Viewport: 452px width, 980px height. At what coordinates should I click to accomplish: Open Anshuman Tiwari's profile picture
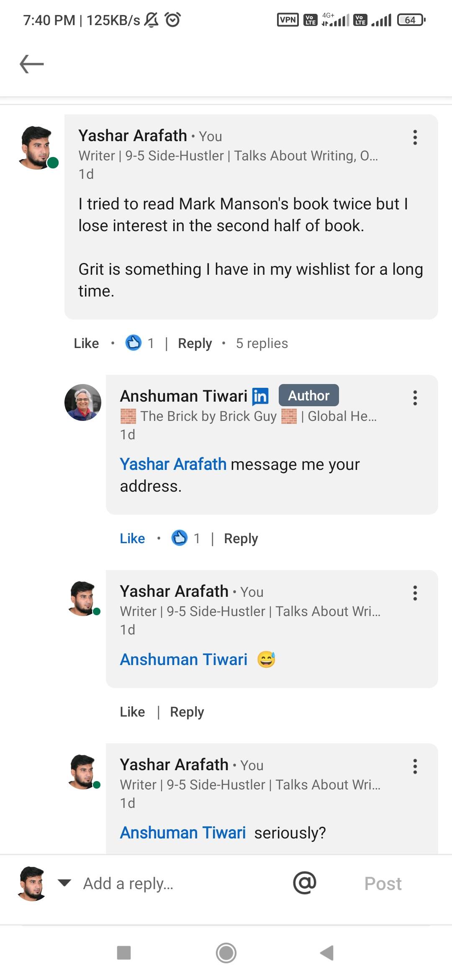[83, 402]
